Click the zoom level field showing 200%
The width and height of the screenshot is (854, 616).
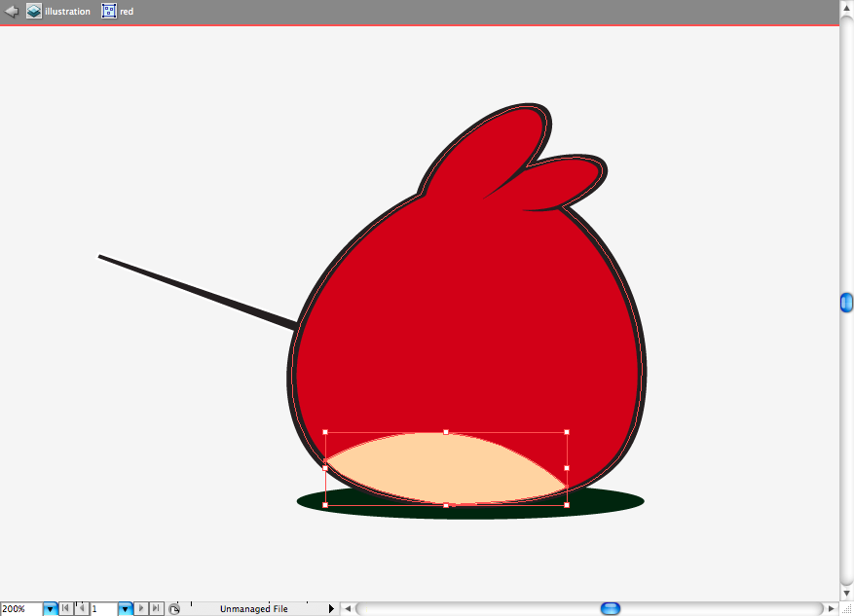tap(21, 609)
